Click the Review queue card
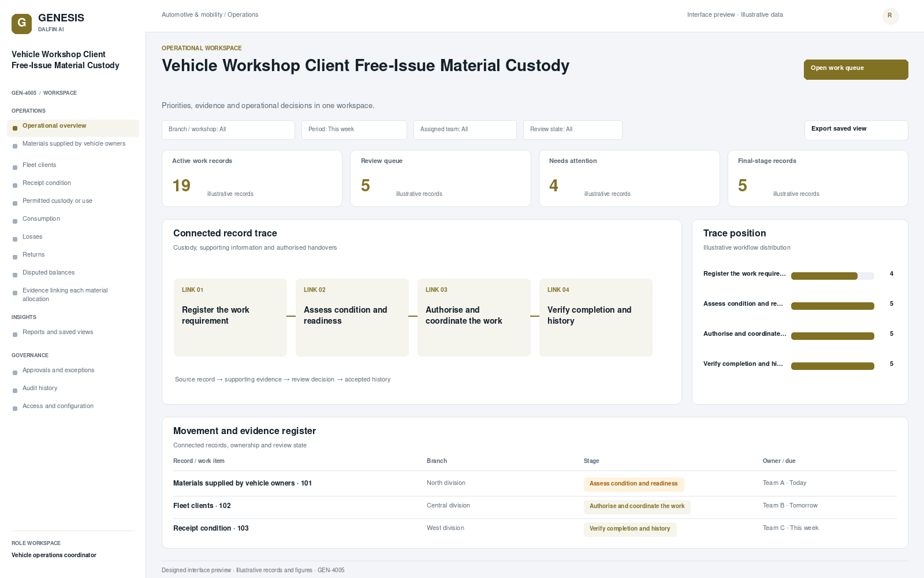 tap(441, 179)
